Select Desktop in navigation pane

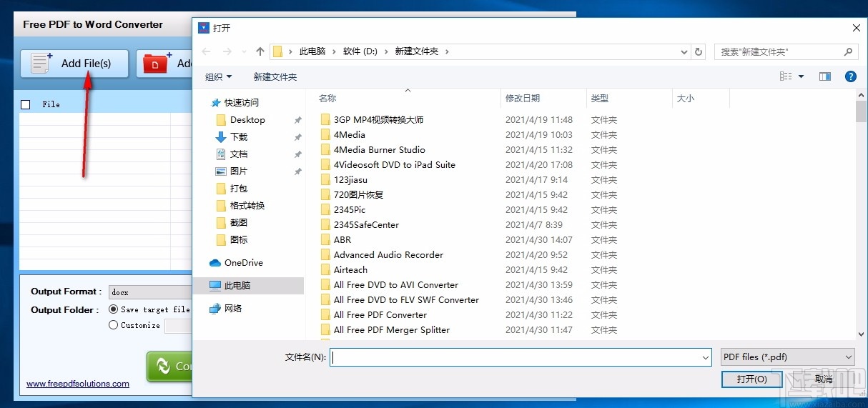coord(247,120)
